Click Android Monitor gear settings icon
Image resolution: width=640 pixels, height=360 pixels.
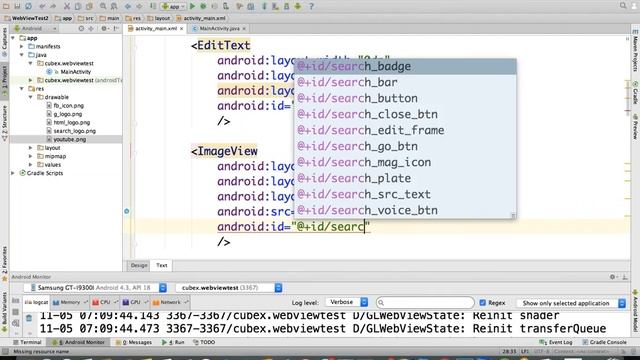(612, 277)
